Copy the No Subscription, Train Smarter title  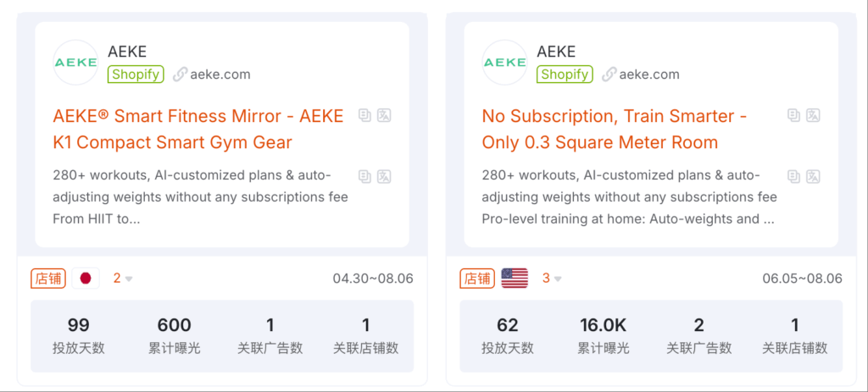[x=793, y=115]
